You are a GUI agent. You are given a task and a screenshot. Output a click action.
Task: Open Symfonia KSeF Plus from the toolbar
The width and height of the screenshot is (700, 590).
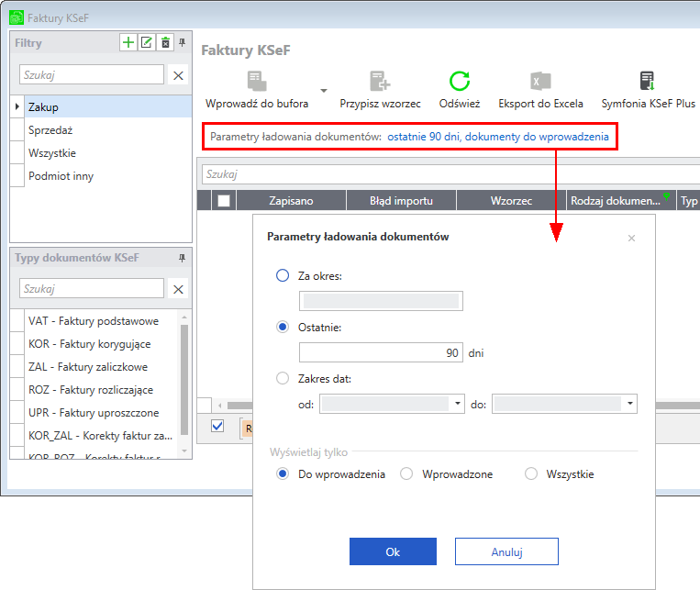(648, 81)
